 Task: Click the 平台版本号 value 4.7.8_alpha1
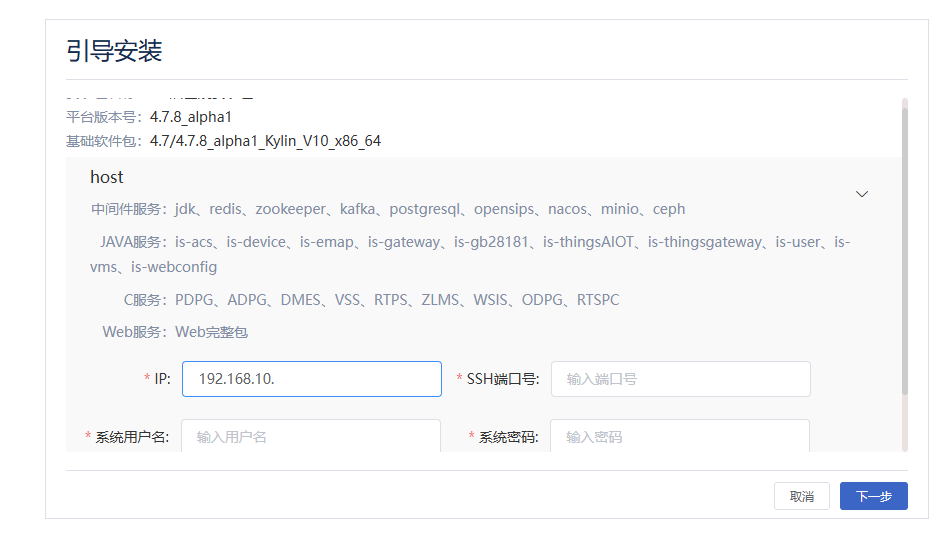pos(191,117)
